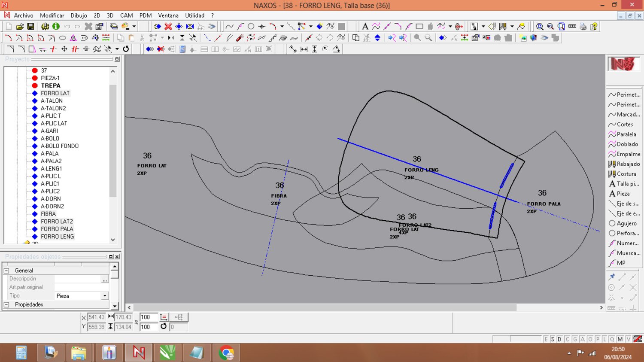This screenshot has height=362, width=644.
Task: Click the red X delete icon
Action: pos(168,27)
